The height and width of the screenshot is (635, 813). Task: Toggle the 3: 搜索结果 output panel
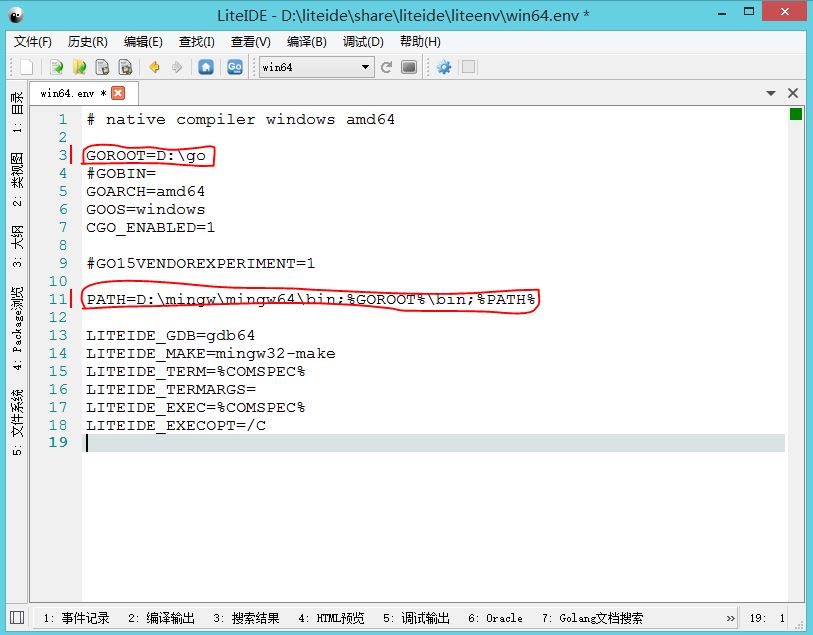pyautogui.click(x=246, y=618)
